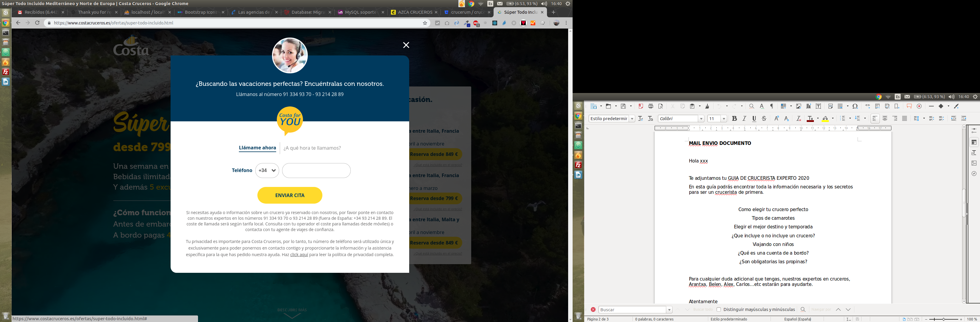Click the Print icon in Writer toolbar

(x=650, y=106)
